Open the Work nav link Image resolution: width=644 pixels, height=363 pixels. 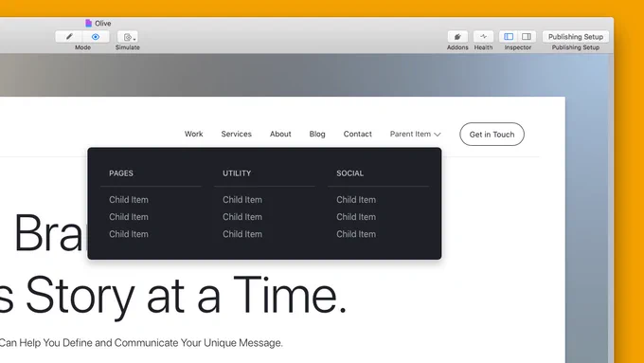[193, 134]
